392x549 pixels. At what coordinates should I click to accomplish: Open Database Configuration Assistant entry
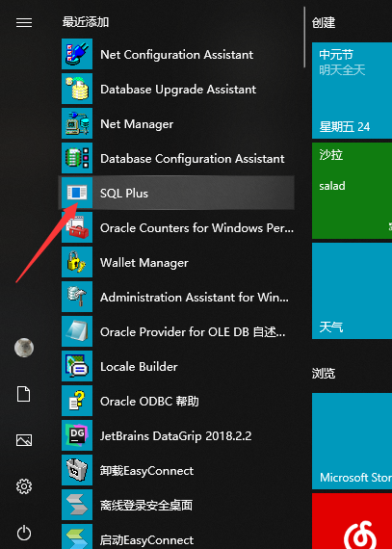click(x=176, y=158)
